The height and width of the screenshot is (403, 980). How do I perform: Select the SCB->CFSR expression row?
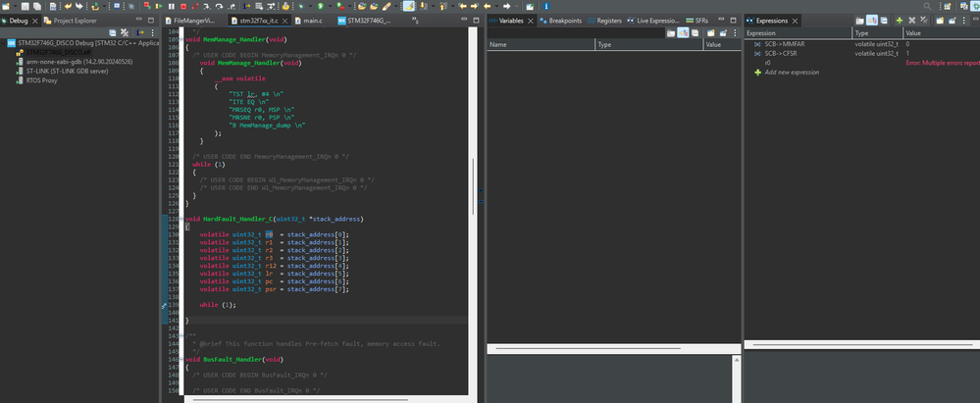click(781, 53)
